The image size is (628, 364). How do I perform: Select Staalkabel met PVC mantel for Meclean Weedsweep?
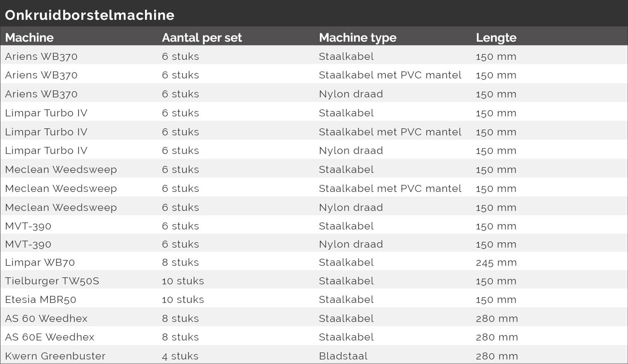[x=390, y=189]
